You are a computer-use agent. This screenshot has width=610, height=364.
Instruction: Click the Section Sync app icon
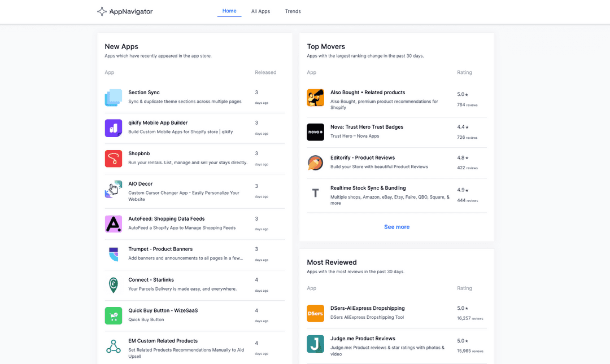(x=113, y=97)
